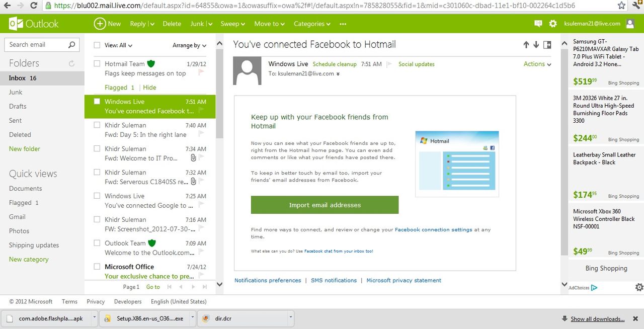Open the View: All filter dropdown
This screenshot has height=329, width=644.
click(x=119, y=45)
